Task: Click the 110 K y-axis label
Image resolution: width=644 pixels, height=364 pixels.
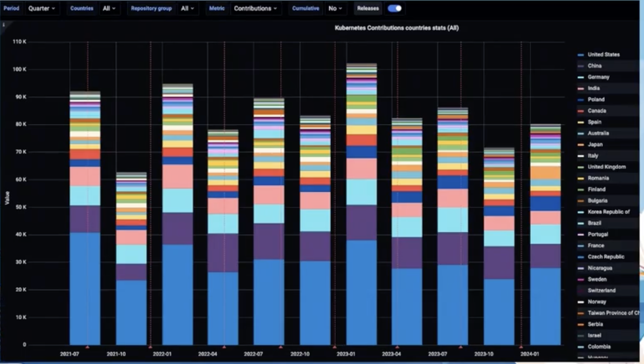Action: point(20,42)
